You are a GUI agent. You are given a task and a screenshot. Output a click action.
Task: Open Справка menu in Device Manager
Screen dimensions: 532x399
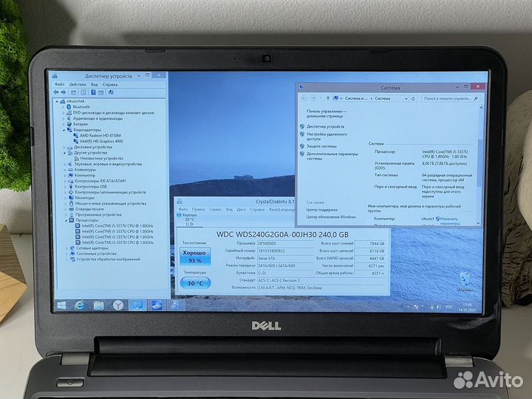(x=110, y=84)
